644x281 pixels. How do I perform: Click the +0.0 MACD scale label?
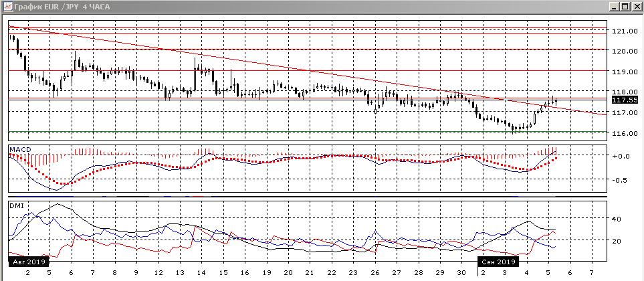[621, 156]
